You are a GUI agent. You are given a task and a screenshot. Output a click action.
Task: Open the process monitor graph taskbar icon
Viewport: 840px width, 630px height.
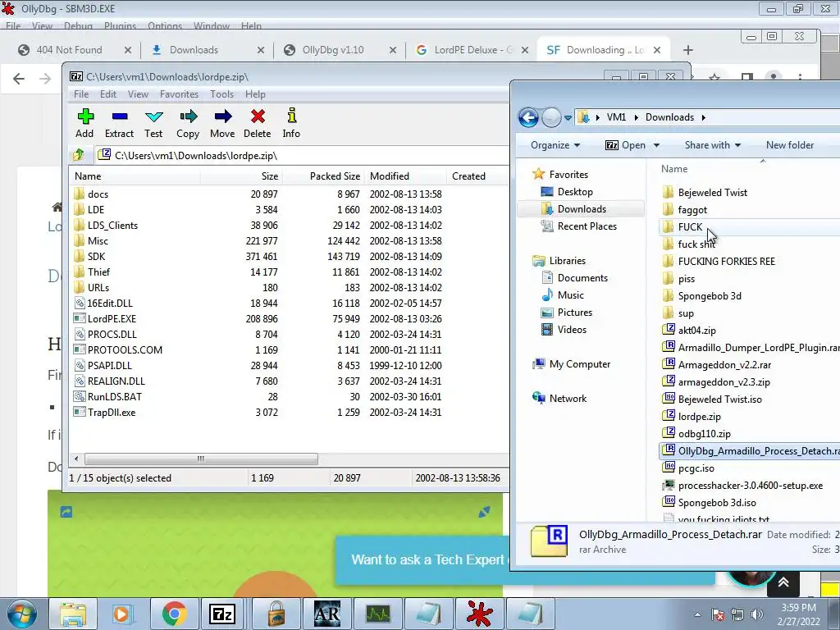tap(378, 614)
